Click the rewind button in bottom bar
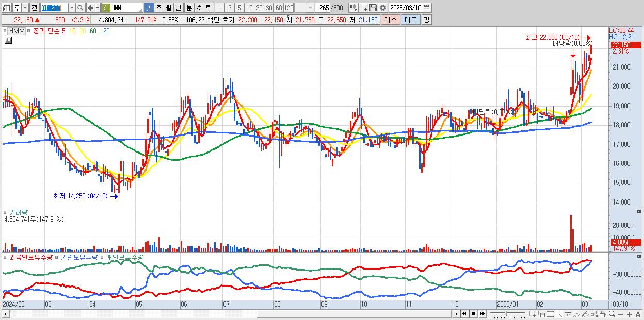644x320 pixels. click(x=465, y=314)
